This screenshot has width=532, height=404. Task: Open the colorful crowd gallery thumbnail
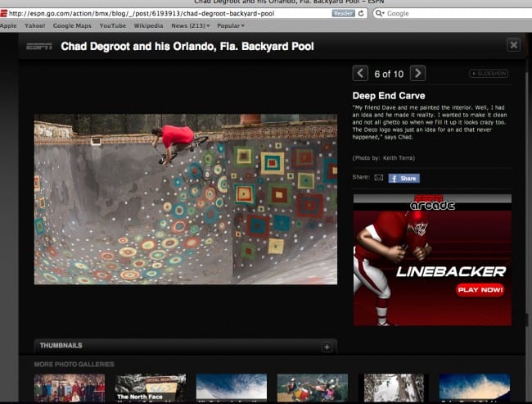313,388
